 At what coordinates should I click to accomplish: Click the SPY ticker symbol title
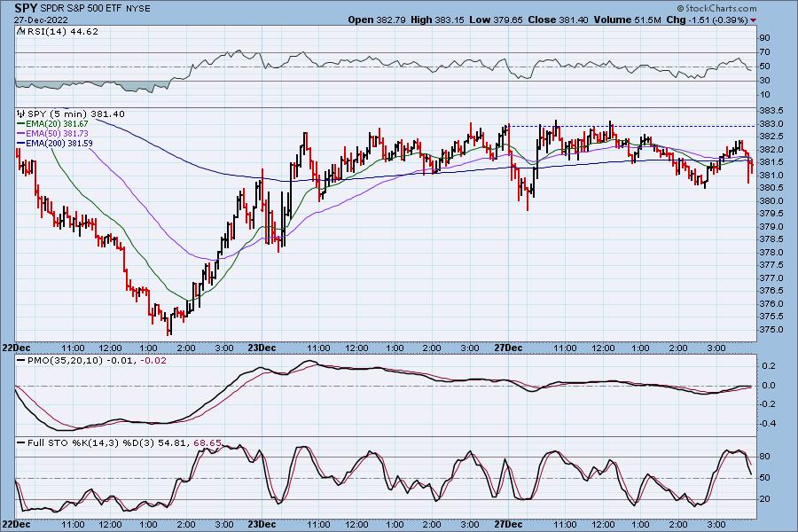pos(26,8)
